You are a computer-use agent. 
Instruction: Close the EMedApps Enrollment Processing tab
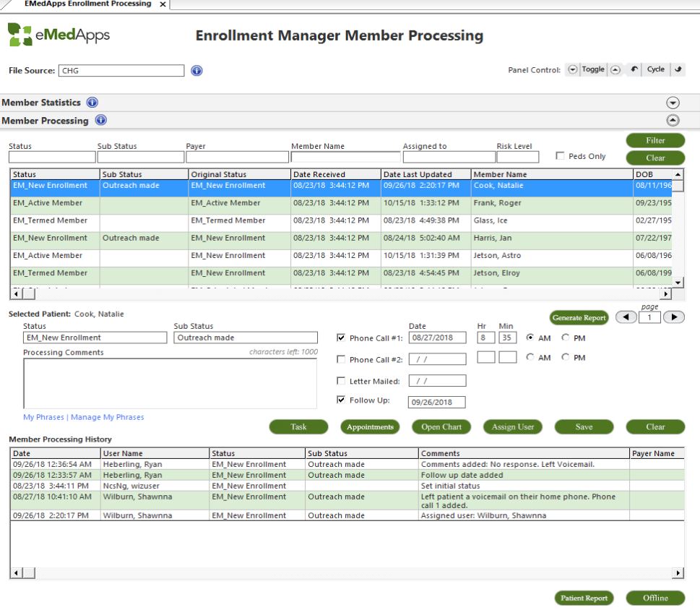163,4
